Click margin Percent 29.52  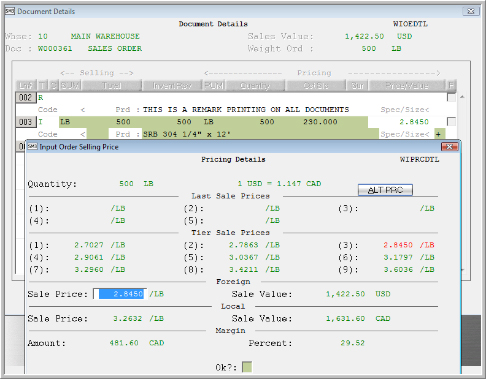(x=352, y=343)
